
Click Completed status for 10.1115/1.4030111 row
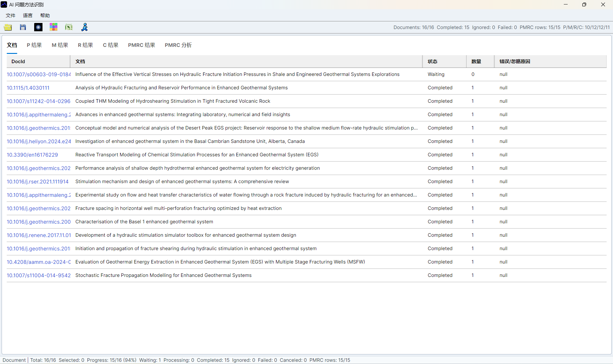(x=440, y=88)
